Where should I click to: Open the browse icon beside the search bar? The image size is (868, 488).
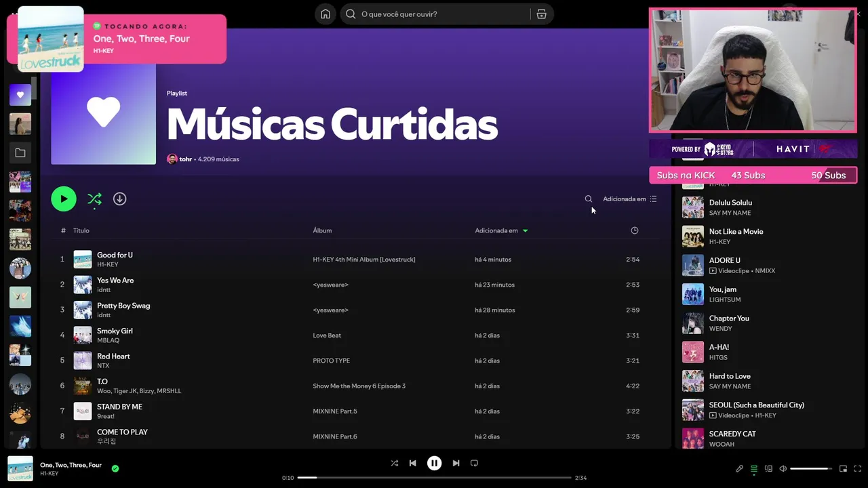click(x=541, y=14)
